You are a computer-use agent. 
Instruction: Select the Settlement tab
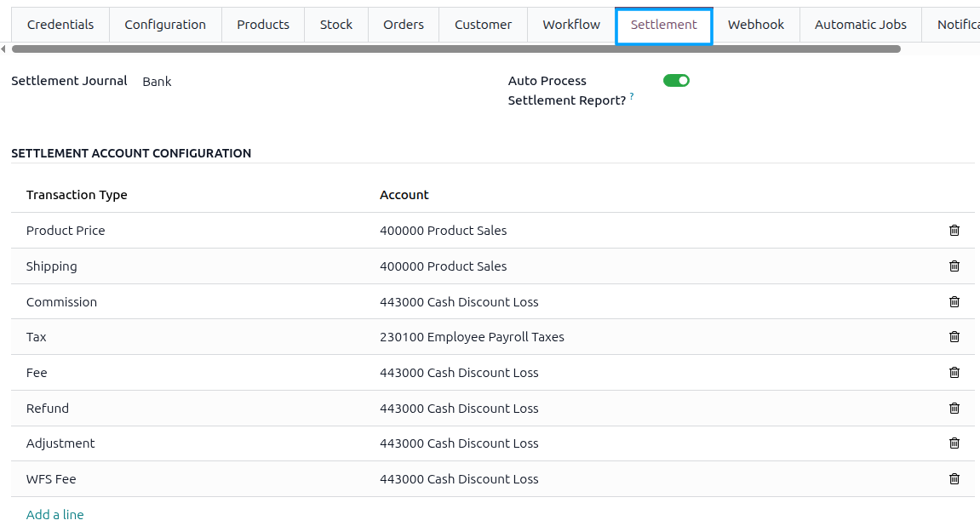pos(664,25)
